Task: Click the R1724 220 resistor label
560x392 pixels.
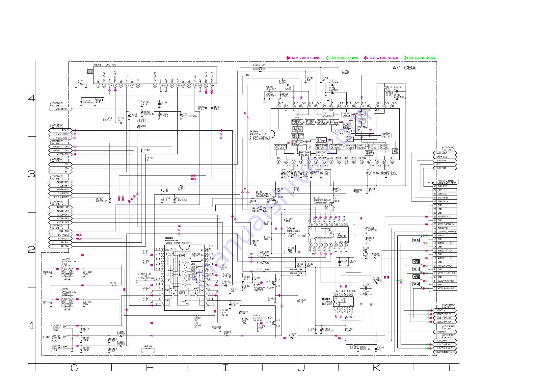Action: point(259,65)
